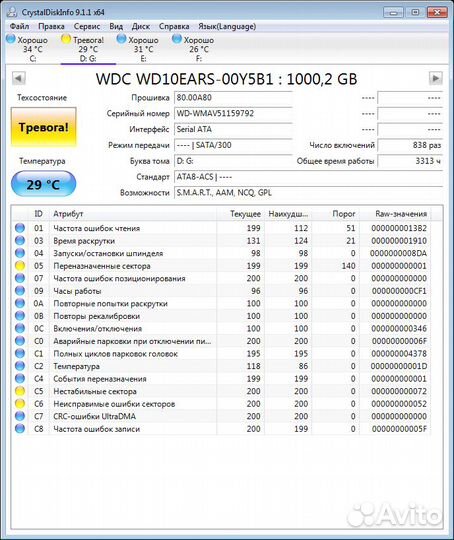Select the F: disk at 26 °C
This screenshot has height=540, width=454.
pyautogui.click(x=194, y=49)
